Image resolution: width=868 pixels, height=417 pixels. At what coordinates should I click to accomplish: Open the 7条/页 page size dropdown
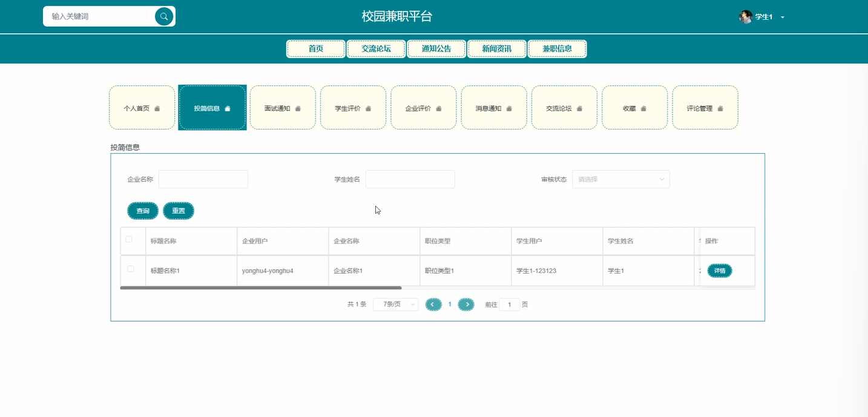pos(396,304)
